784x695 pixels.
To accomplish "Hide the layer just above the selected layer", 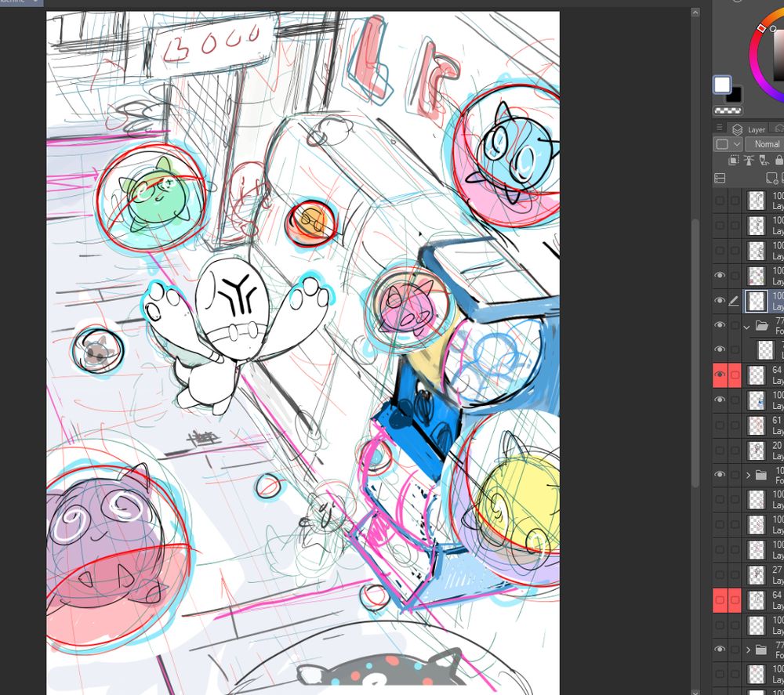I will click(x=720, y=276).
